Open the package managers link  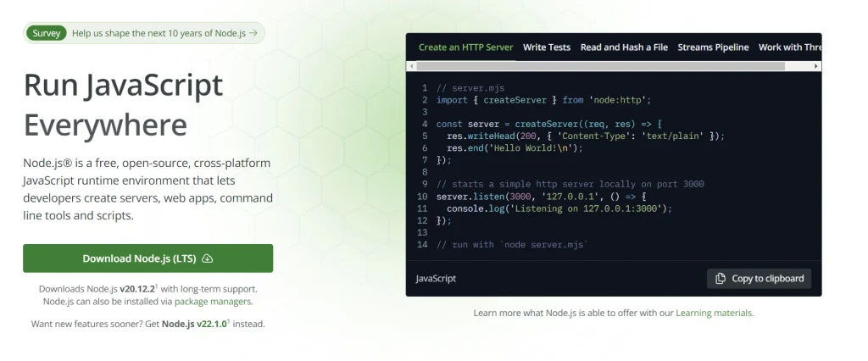(213, 302)
